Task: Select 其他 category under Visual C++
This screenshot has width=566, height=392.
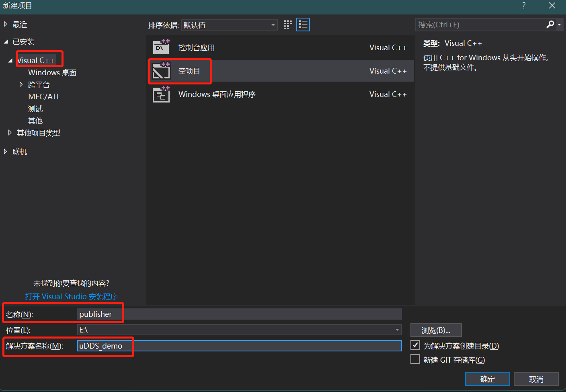Action: point(35,121)
